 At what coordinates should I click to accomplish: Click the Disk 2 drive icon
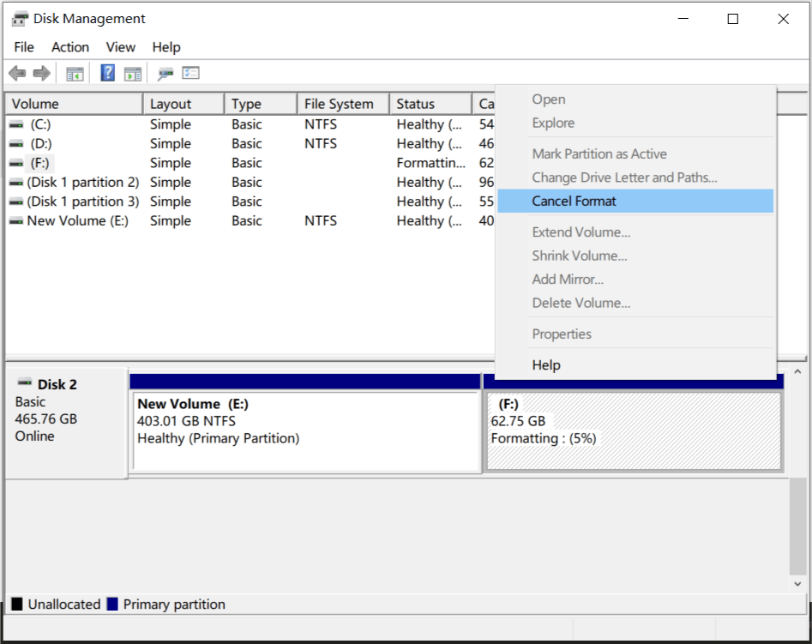coord(24,383)
